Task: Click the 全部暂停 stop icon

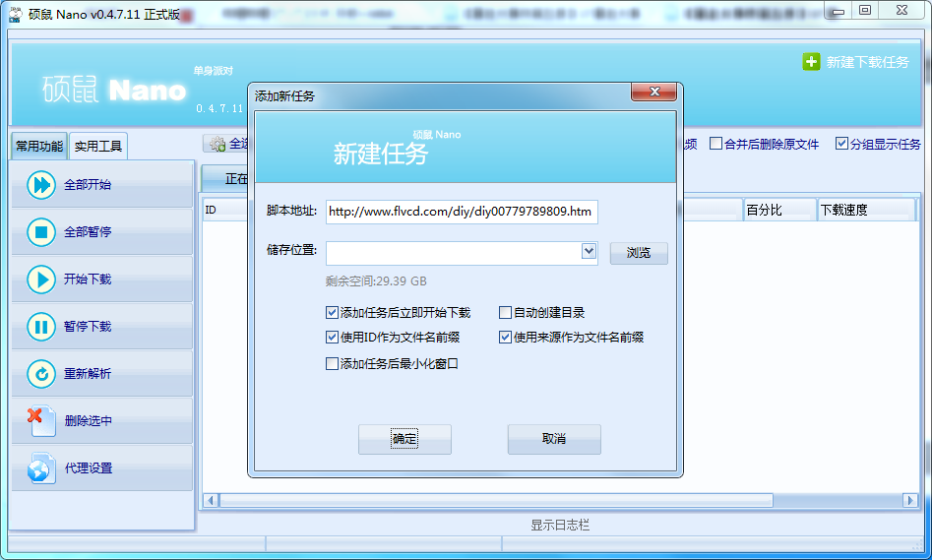Action: point(41,232)
